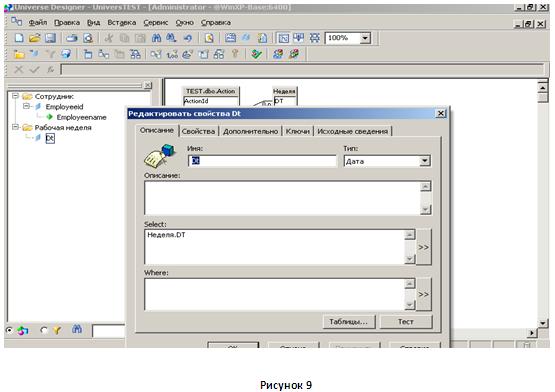Click the Таблицы... button
This screenshot has width=555, height=392.
349,322
